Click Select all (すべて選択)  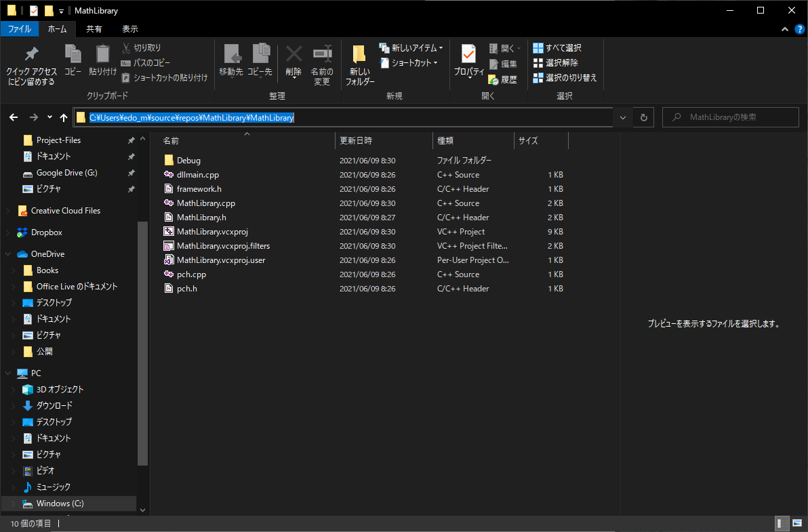click(557, 48)
